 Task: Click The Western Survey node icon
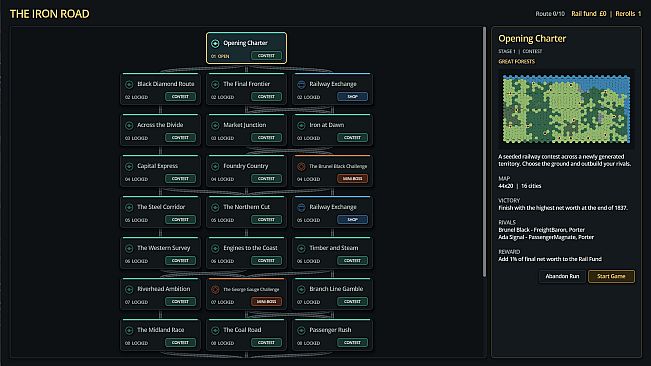129,248
